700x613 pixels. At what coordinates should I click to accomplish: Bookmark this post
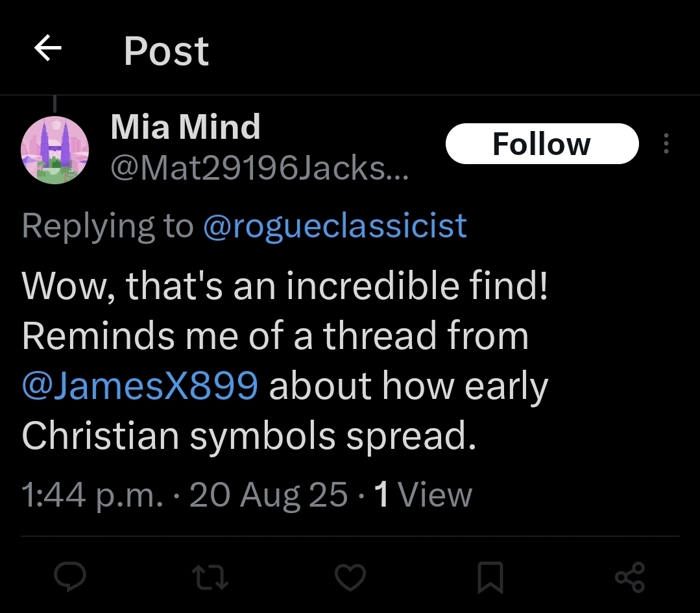pyautogui.click(x=490, y=577)
